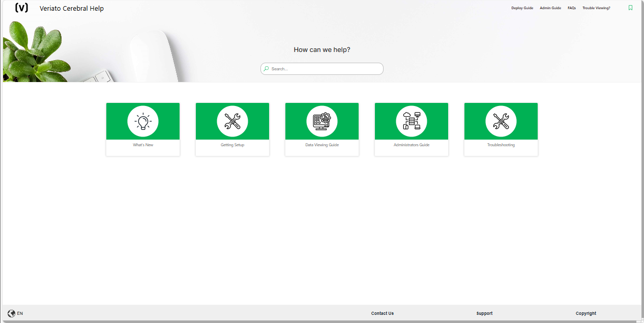Screen dimensions: 644x323
Task: Open the FAQs menu link
Action: [572, 8]
